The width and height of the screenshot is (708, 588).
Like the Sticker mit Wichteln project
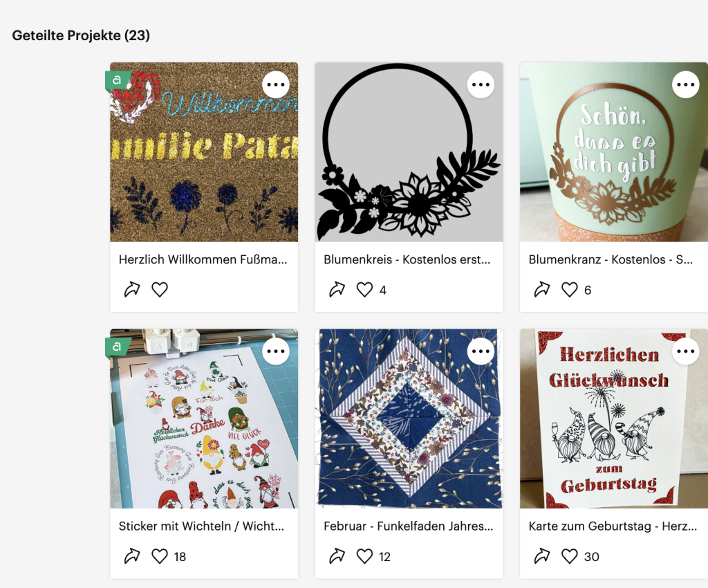[160, 556]
